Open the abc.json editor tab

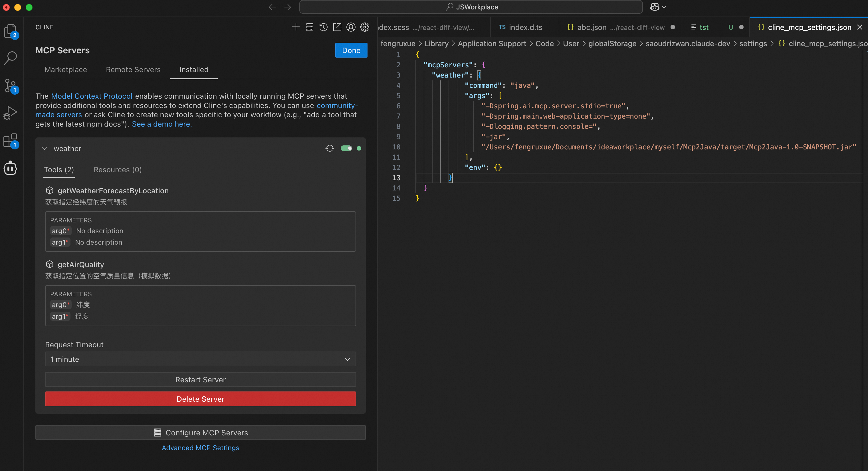click(x=620, y=27)
